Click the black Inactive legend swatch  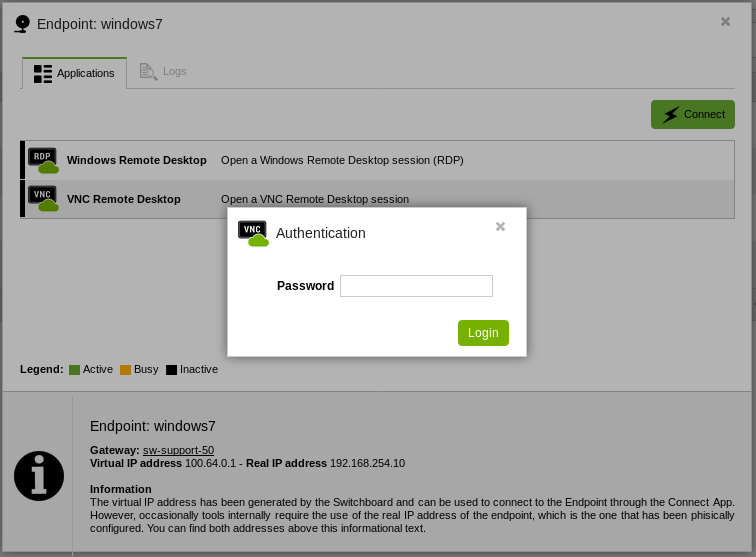tap(171, 370)
